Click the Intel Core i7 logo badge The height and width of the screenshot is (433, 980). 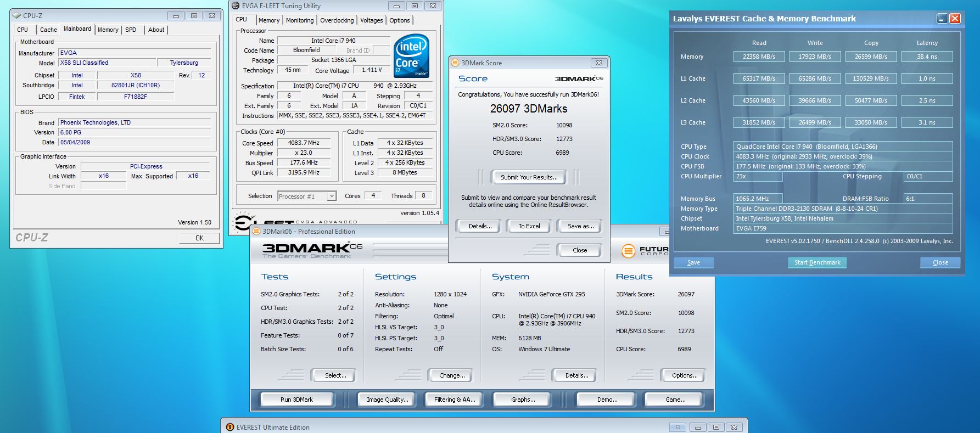tap(411, 57)
